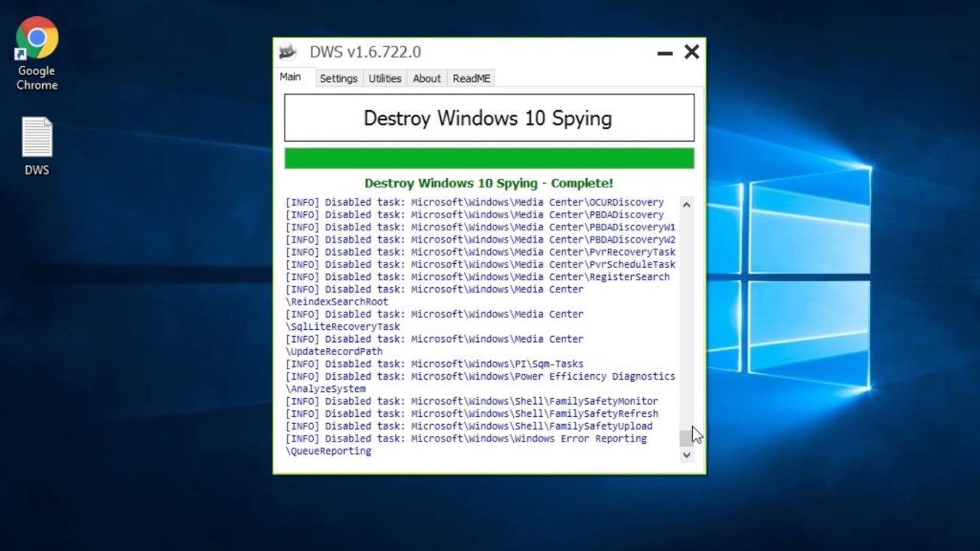980x551 pixels.
Task: Click the '\AnalyzeSystem' log text
Action: (x=325, y=389)
